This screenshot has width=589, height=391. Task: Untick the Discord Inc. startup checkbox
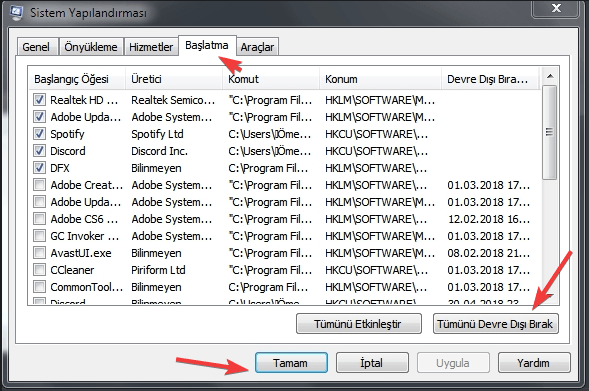[39, 151]
